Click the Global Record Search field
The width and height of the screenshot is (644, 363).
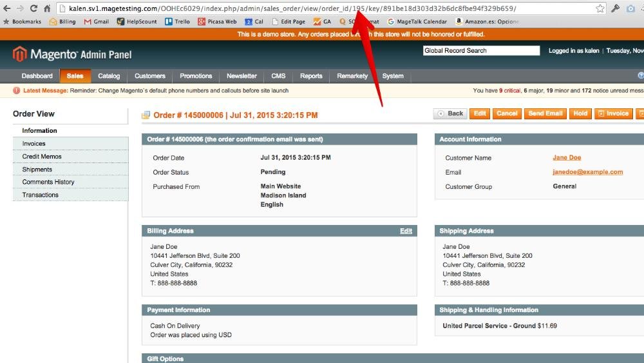(x=481, y=50)
